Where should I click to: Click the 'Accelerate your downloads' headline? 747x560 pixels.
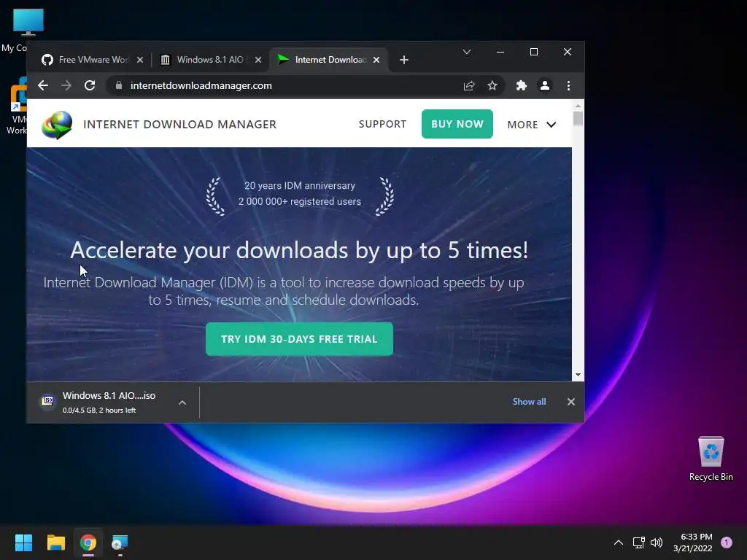pos(299,251)
